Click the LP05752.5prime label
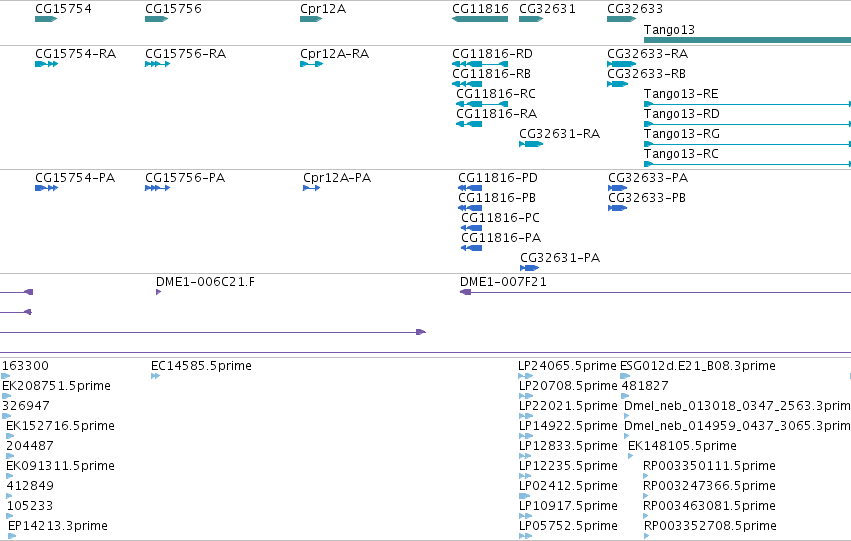Screen dimensions: 851x541 pos(568,526)
